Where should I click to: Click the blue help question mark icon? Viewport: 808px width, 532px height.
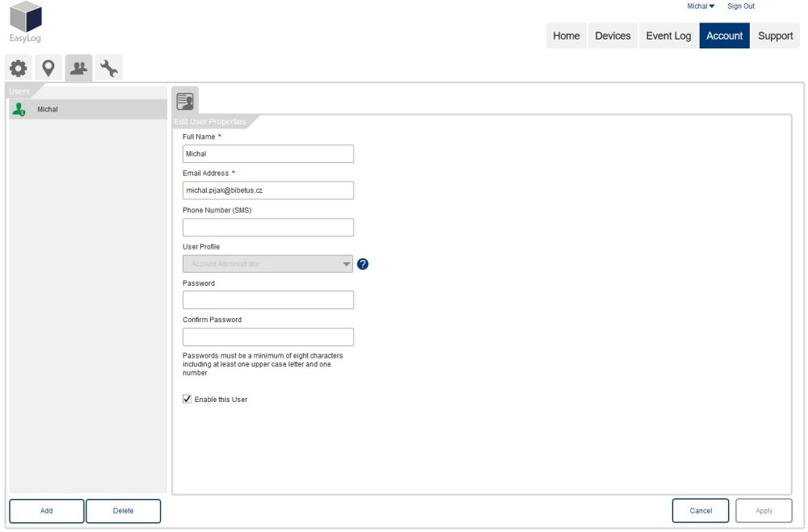[363, 264]
